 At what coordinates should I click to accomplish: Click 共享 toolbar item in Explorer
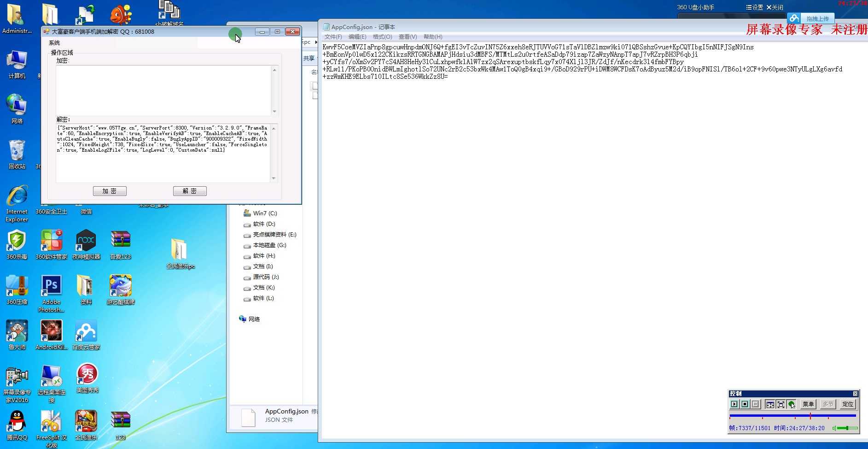coord(309,59)
